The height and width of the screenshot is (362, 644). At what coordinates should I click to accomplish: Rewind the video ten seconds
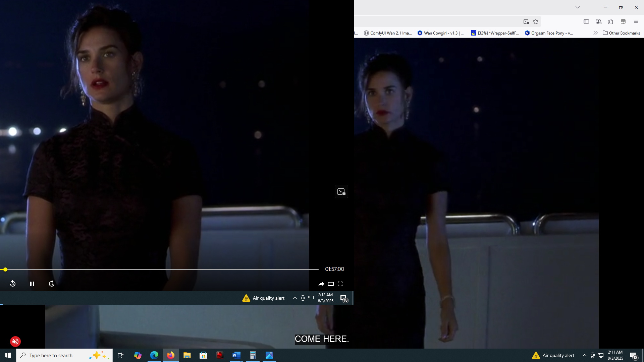coord(13,284)
